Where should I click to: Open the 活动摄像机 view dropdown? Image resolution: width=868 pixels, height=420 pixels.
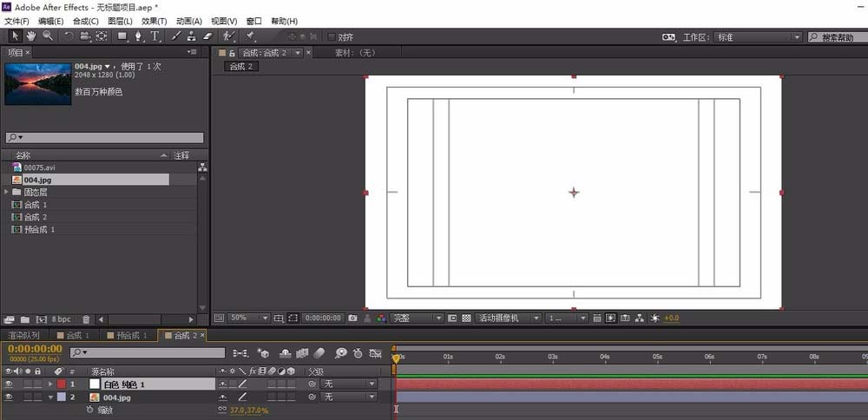coord(508,318)
